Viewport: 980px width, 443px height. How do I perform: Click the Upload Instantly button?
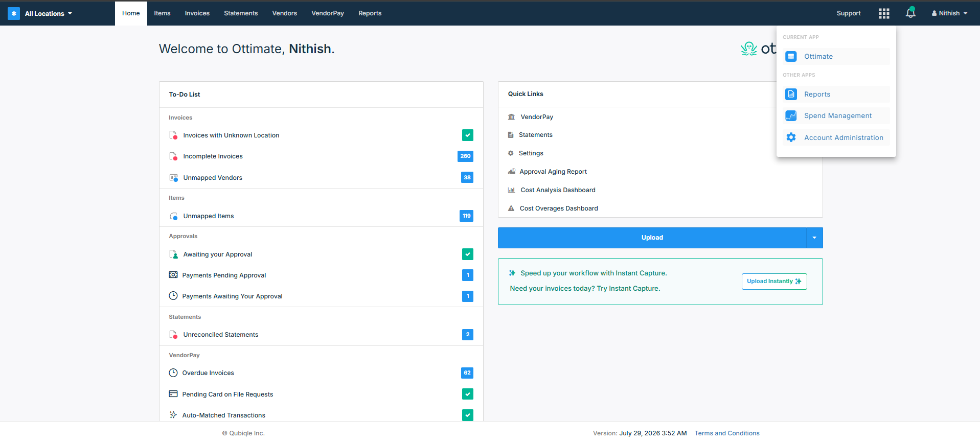point(774,282)
